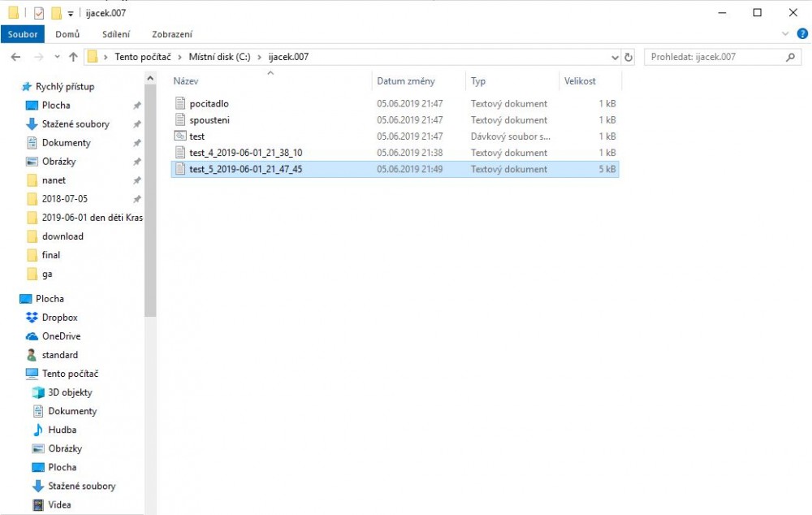Viewport: 812px width, 515px height.
Task: Customize quick access toolbar dropdown
Action: [71, 14]
